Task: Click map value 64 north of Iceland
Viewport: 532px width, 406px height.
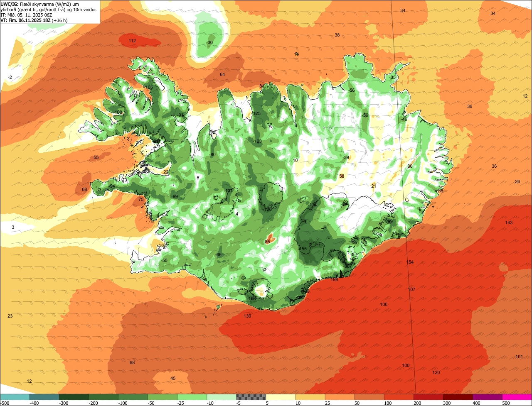Action: tap(222, 74)
